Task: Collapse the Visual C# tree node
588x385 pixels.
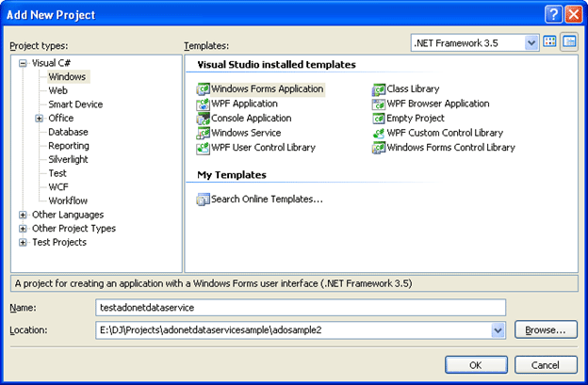Action: coord(23,62)
